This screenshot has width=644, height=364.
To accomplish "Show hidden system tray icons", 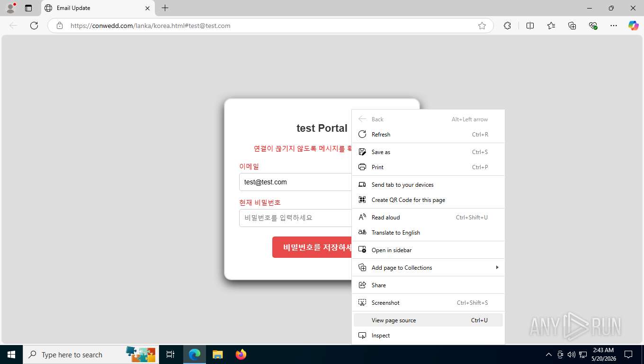I will pyautogui.click(x=549, y=355).
